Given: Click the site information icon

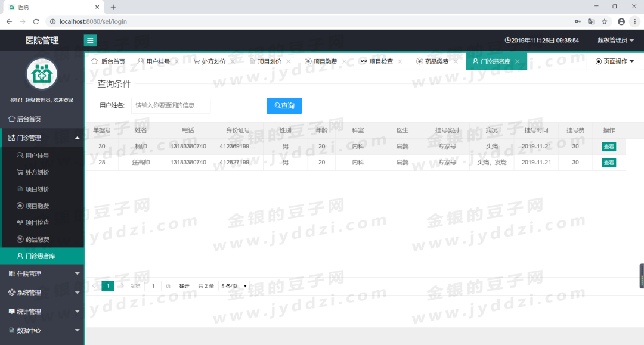Looking at the screenshot, I should click(52, 21).
